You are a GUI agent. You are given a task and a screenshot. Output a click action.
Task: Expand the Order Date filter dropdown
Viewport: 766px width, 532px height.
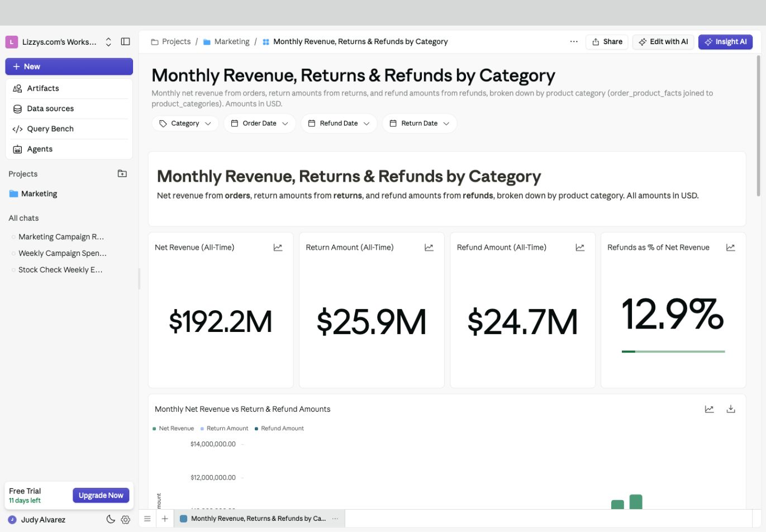pos(260,123)
